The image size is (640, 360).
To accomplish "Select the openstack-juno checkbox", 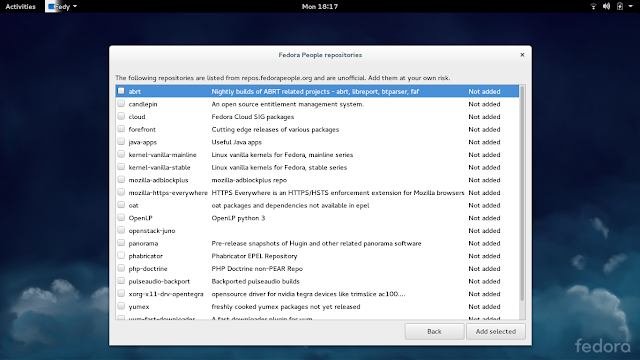I will pyautogui.click(x=121, y=230).
